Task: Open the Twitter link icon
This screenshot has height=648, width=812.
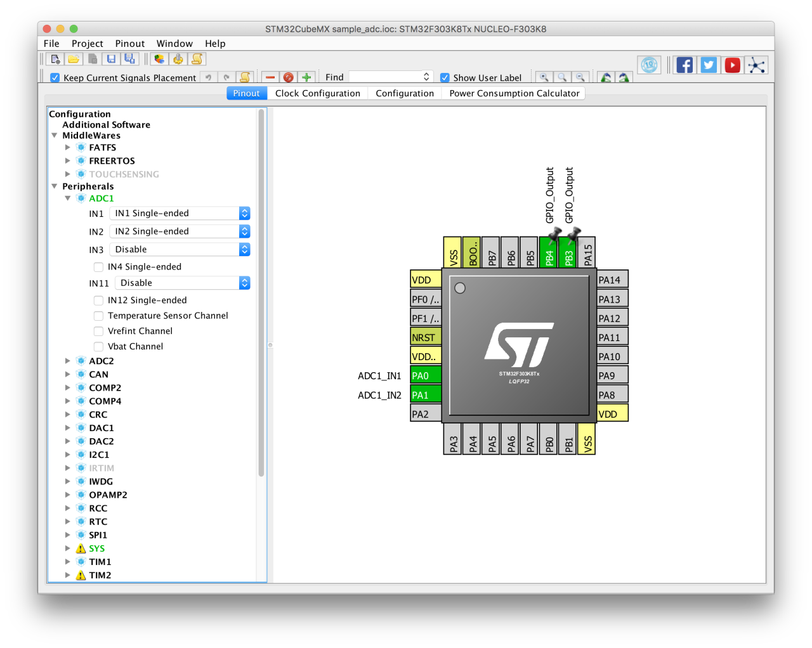Action: tap(709, 65)
